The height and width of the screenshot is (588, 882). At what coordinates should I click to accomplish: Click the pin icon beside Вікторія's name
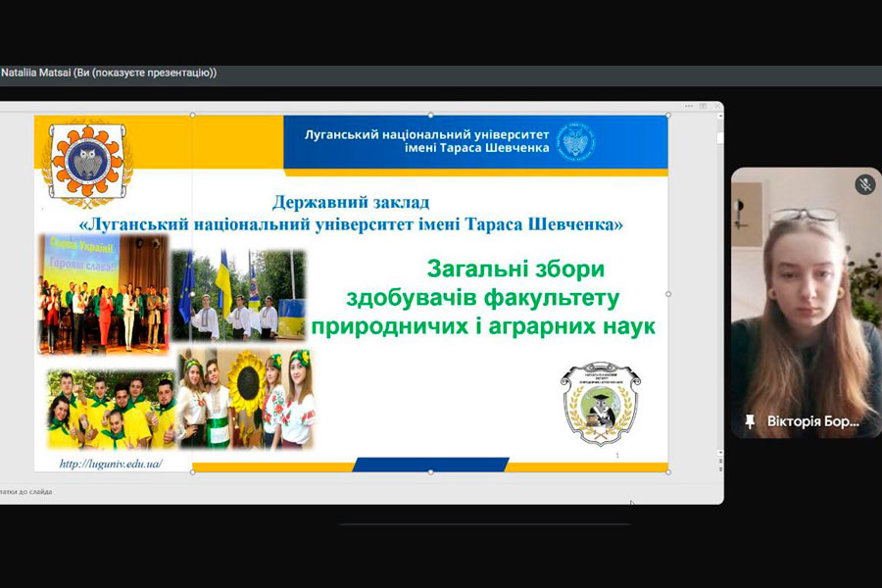pyautogui.click(x=750, y=421)
